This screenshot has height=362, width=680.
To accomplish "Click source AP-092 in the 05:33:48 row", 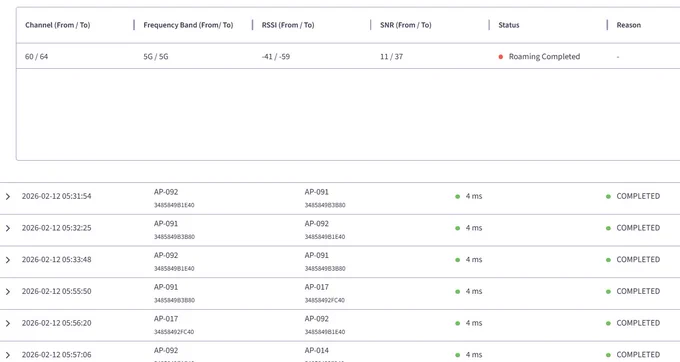I will (166, 255).
